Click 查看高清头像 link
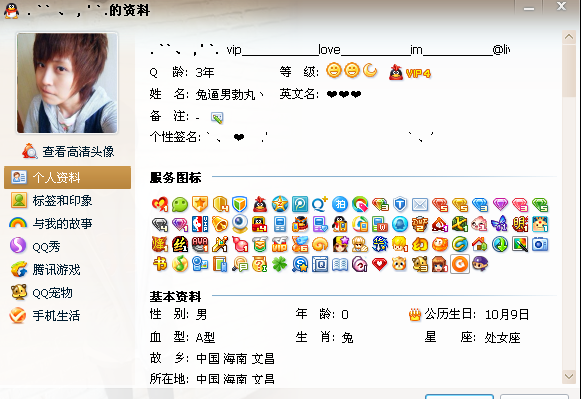 pyautogui.click(x=68, y=152)
